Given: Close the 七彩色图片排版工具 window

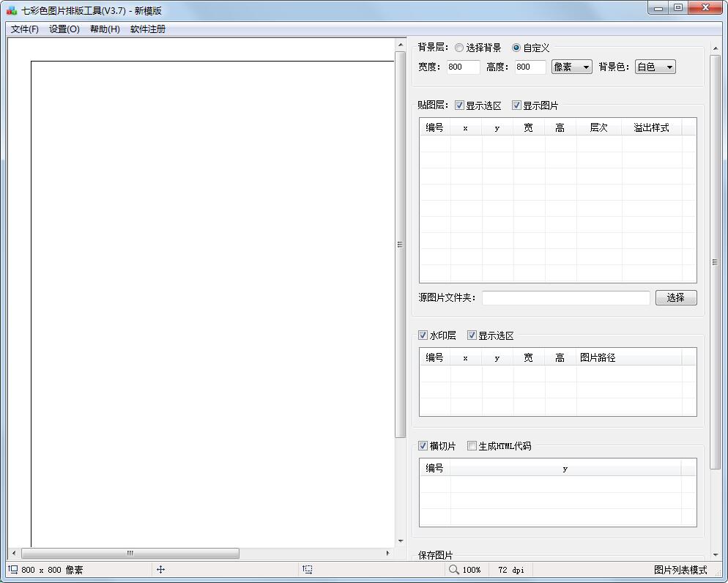Looking at the screenshot, I should point(705,8).
